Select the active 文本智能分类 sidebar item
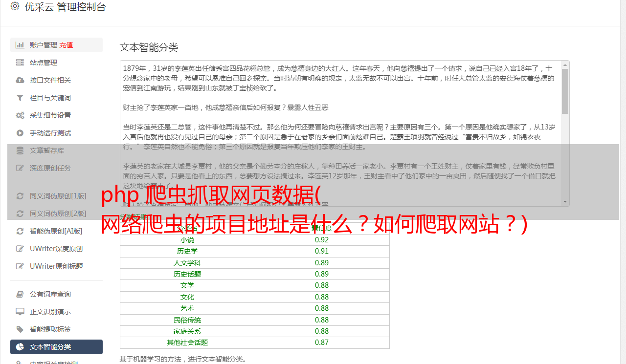This screenshot has height=364, width=626. [x=56, y=347]
